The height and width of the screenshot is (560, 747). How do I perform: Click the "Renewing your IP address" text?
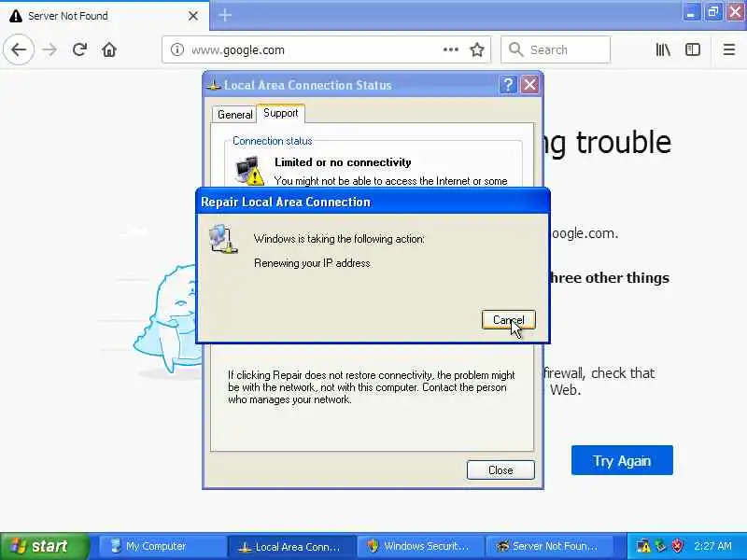tap(312, 263)
